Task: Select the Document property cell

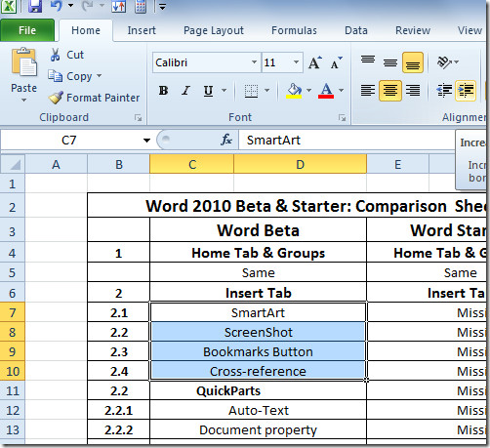Action: [258, 429]
